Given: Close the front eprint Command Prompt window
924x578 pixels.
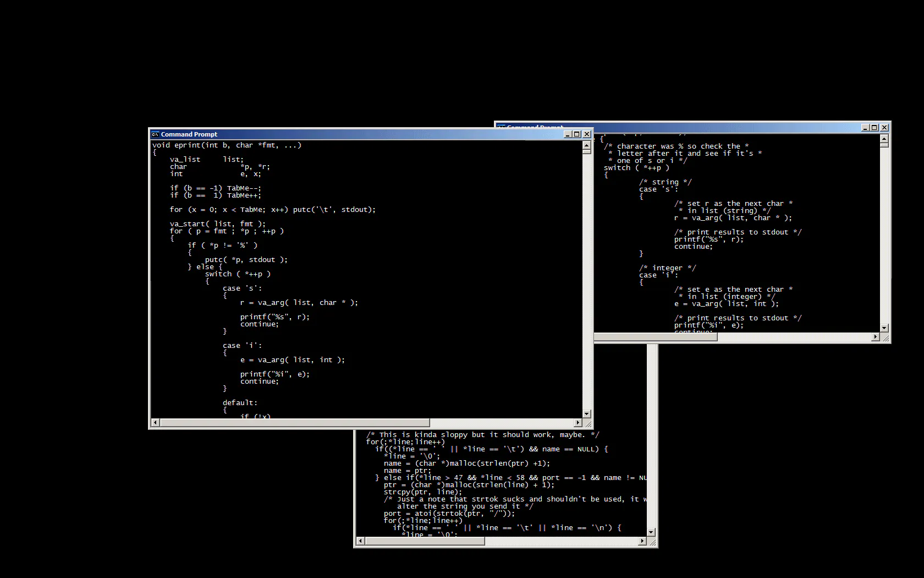Looking at the screenshot, I should (x=587, y=134).
